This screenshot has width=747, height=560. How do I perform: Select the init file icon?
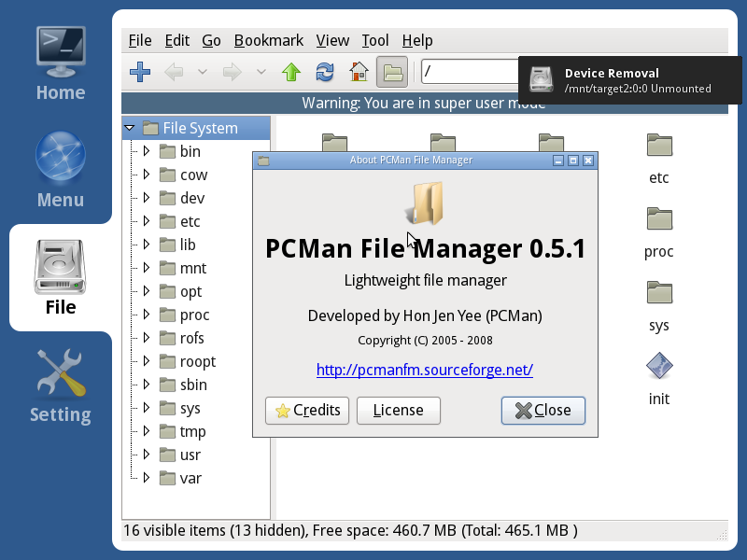point(659,379)
